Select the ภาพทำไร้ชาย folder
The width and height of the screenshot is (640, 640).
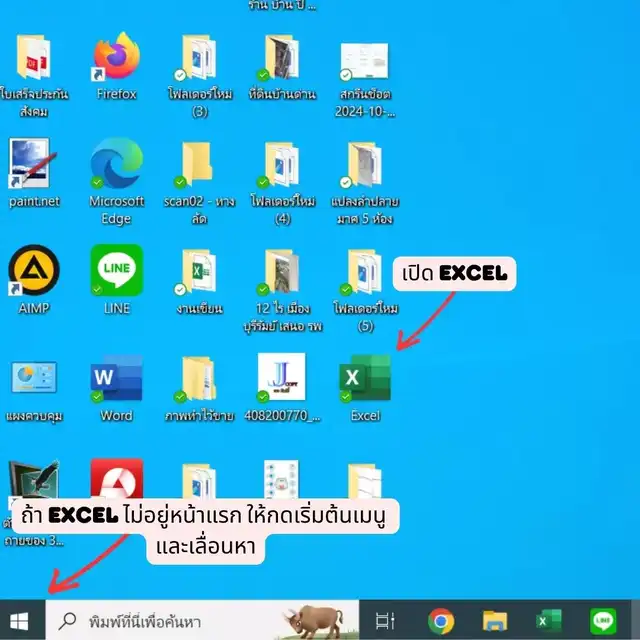click(198, 379)
